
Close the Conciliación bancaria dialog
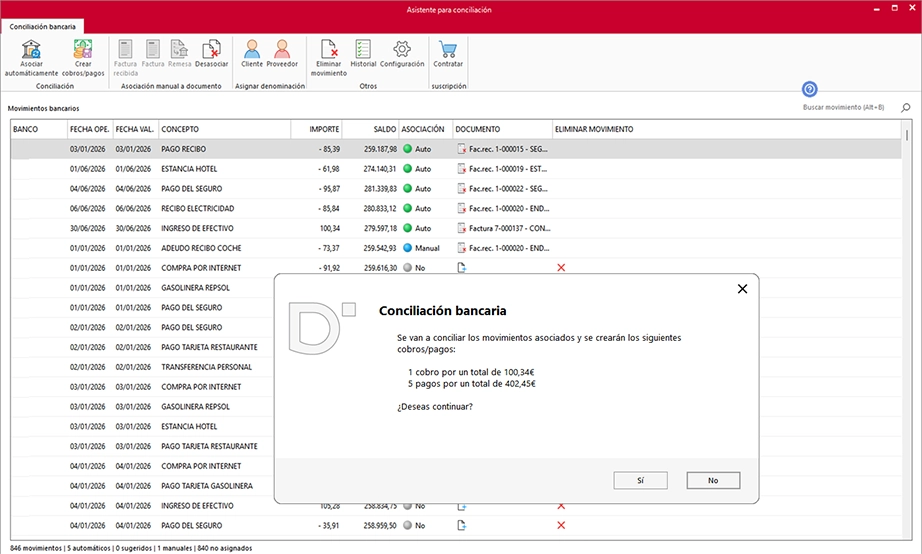(x=742, y=289)
